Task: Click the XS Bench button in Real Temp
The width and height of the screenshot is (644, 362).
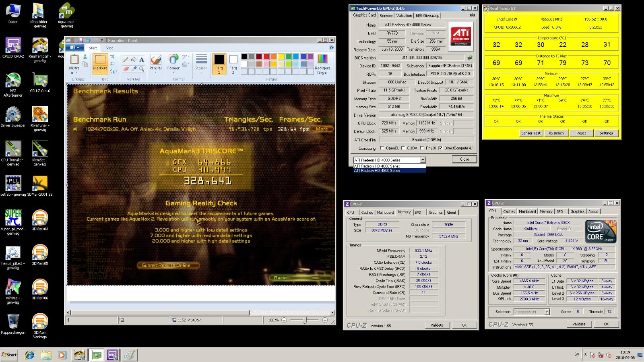Action: point(556,133)
